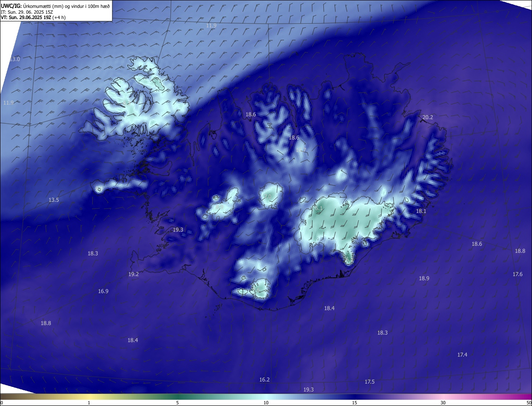Screen dimensions: 532x406
Task: Click the 18.9 value on the map
Action: point(424,279)
